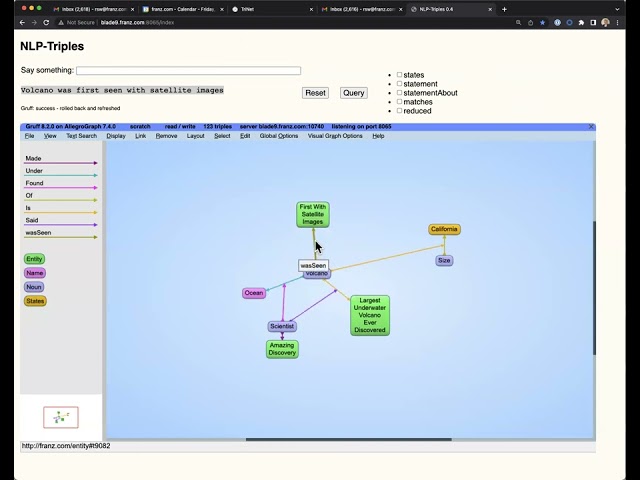Image resolution: width=640 pixels, height=480 pixels.
Task: Click the graph horizontal scrollbar
Action: click(349, 440)
